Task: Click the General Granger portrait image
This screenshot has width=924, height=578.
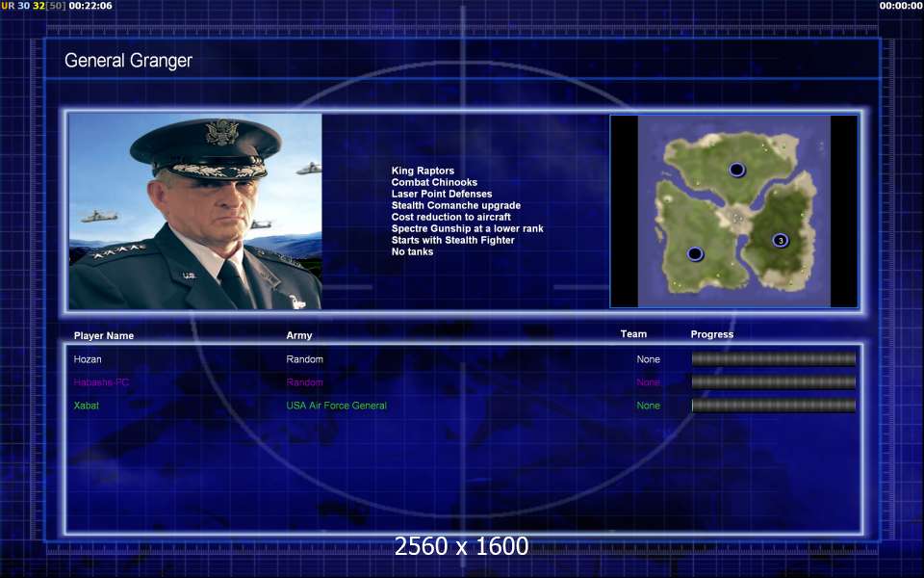Action: 195,211
